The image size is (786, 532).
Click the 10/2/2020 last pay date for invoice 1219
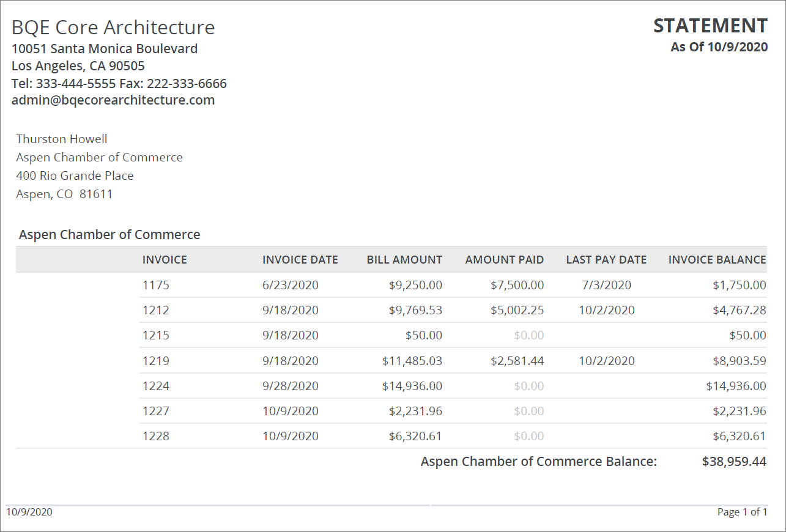606,361
